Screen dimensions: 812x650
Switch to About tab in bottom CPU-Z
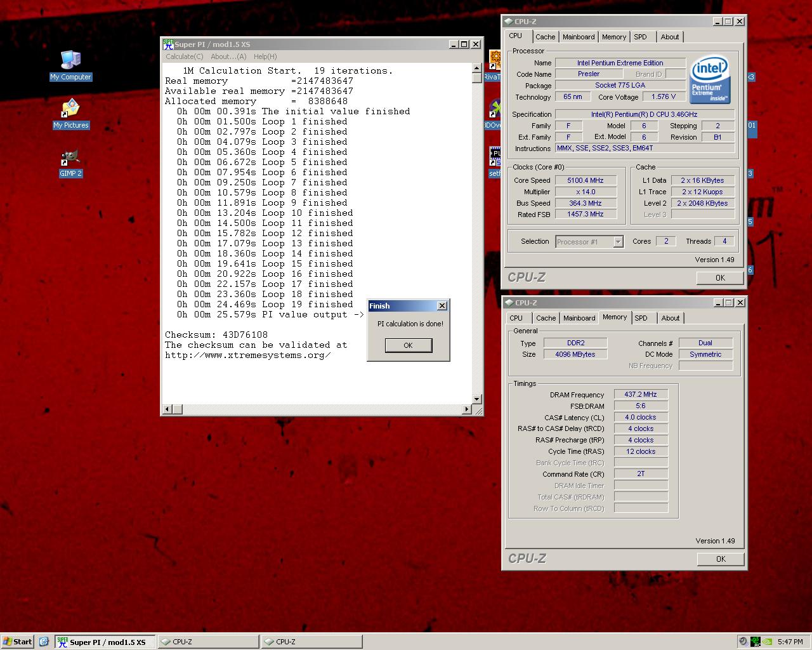click(671, 318)
